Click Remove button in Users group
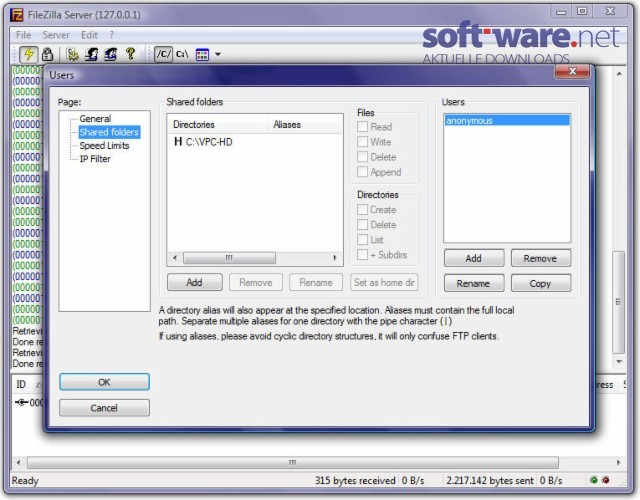The width and height of the screenshot is (640, 500). [541, 258]
